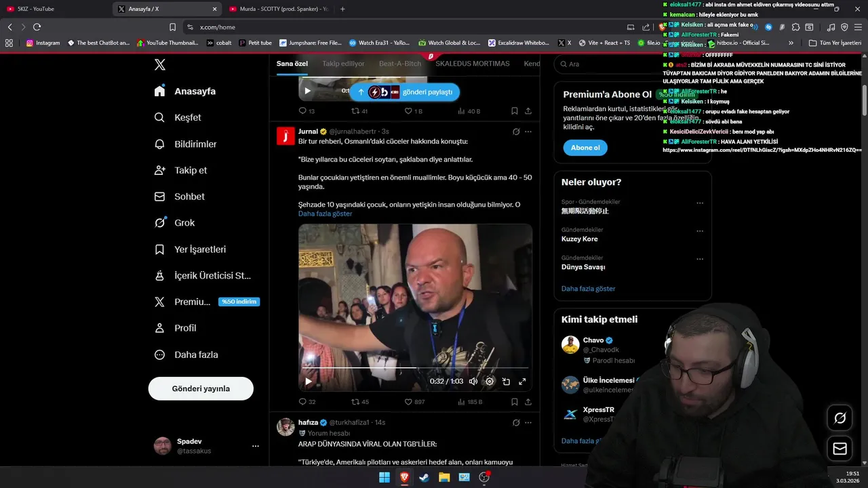Click the Ara search field
This screenshot has width=868, height=488.
click(x=633, y=64)
